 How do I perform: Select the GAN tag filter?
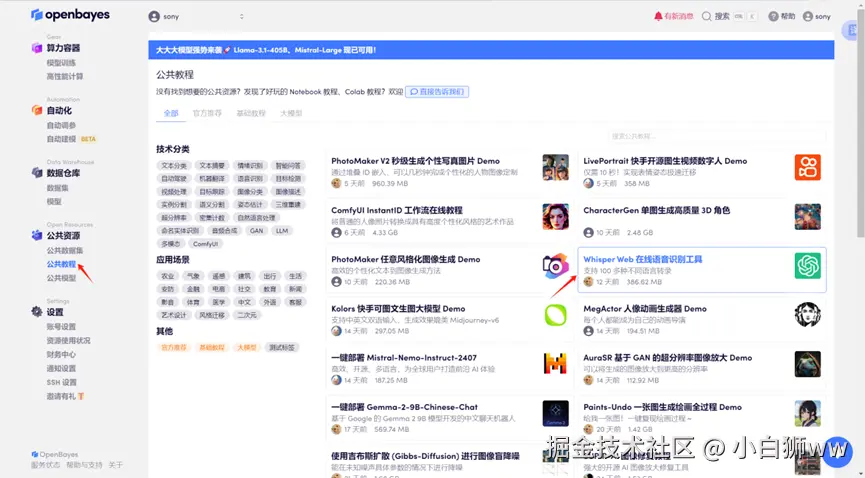click(257, 231)
